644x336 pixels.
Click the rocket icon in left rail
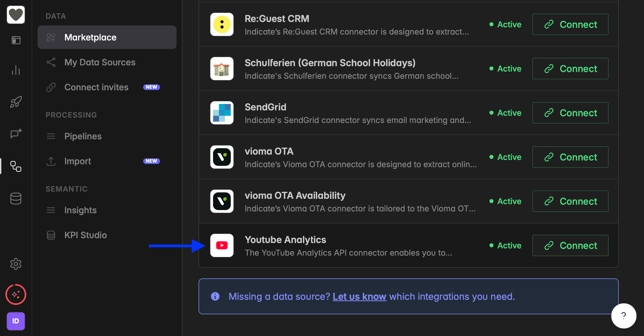coord(16,102)
